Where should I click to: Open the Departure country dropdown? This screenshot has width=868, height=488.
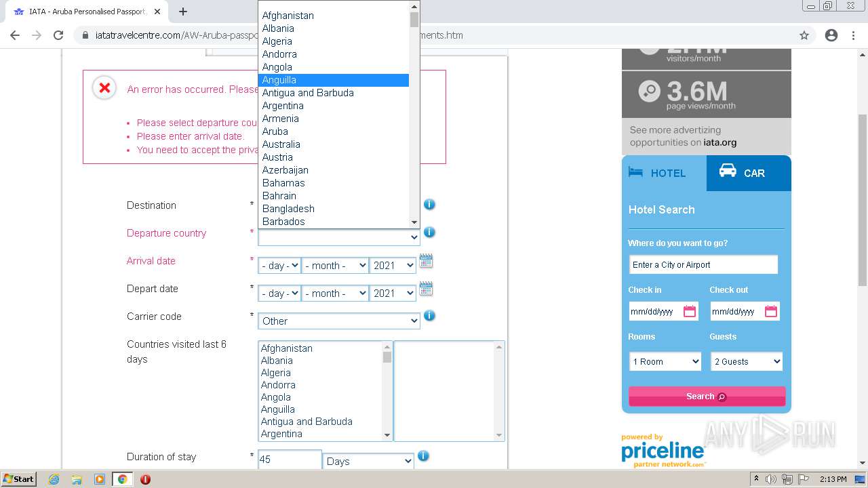point(339,237)
